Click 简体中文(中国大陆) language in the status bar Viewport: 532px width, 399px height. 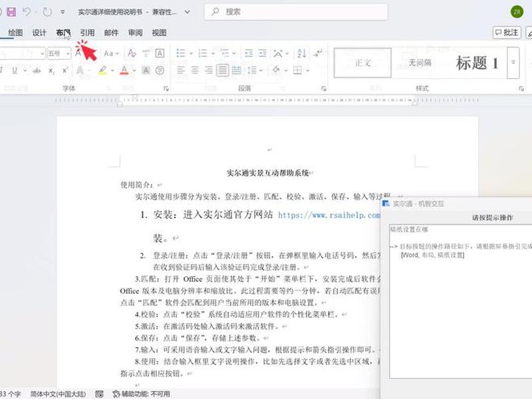[58, 394]
